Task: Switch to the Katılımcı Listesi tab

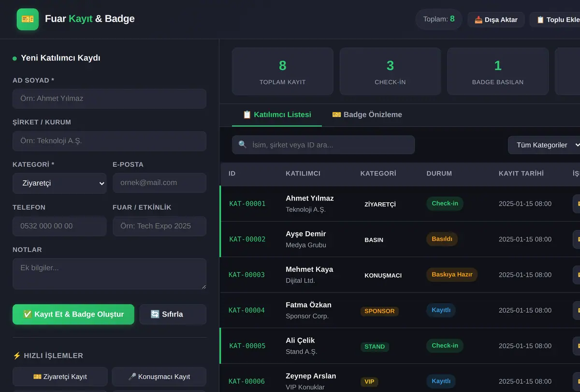Action: click(277, 115)
